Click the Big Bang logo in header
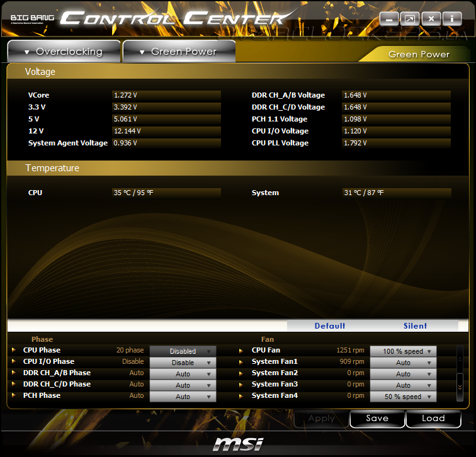 click(x=32, y=19)
